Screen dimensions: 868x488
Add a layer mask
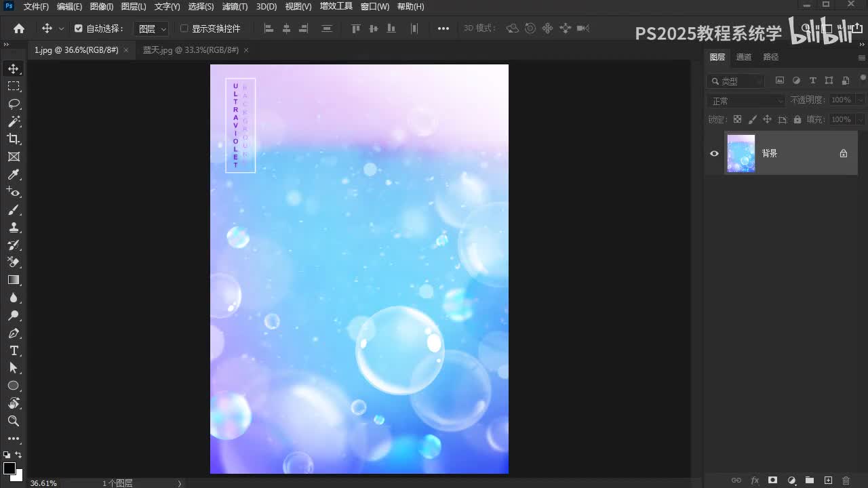click(x=772, y=481)
